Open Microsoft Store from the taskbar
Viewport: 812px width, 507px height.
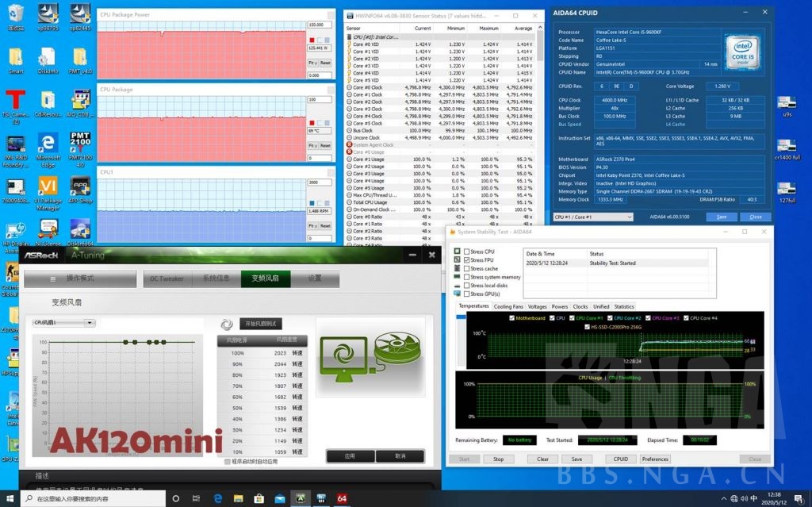tap(259, 498)
